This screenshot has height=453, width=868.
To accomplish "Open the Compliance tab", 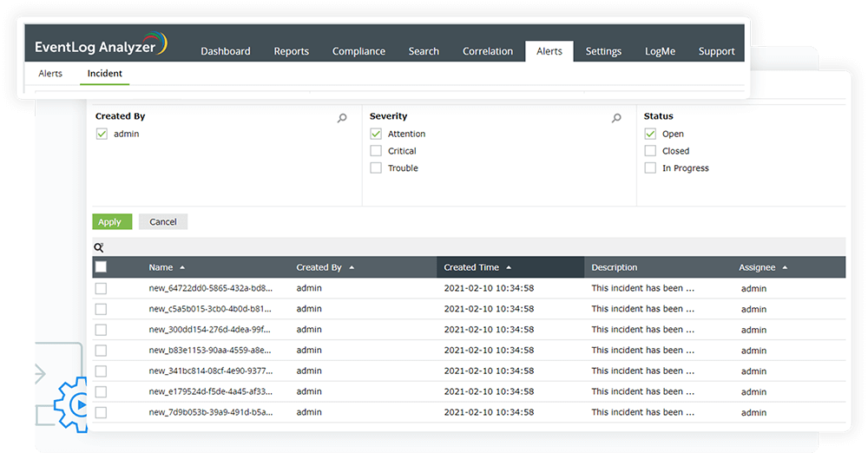I will [x=358, y=51].
